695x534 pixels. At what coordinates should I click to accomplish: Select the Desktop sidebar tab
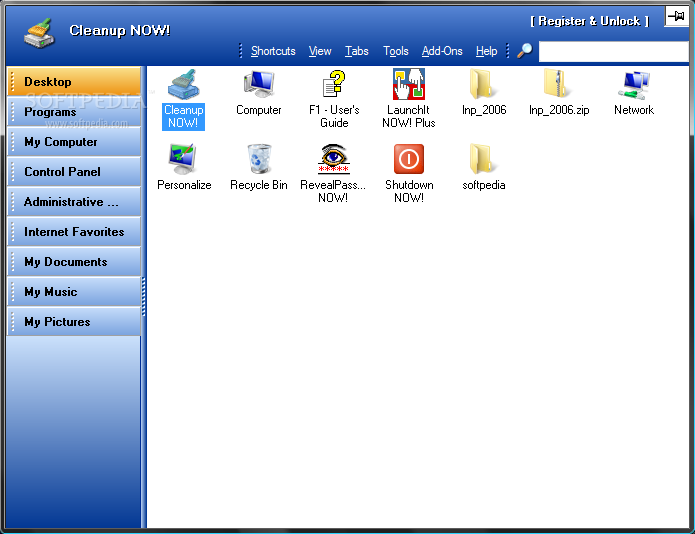74,82
